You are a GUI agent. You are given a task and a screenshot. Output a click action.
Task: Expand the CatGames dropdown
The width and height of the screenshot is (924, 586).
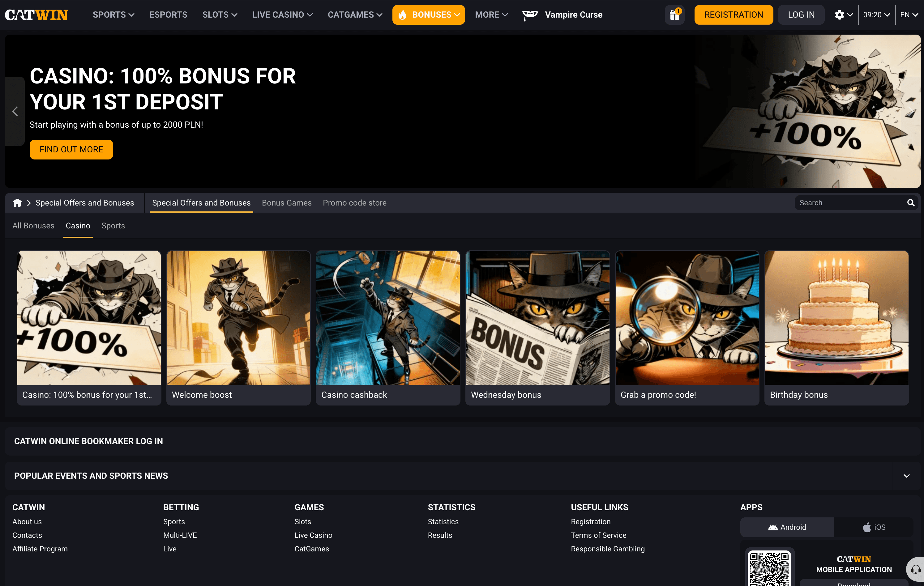(355, 15)
